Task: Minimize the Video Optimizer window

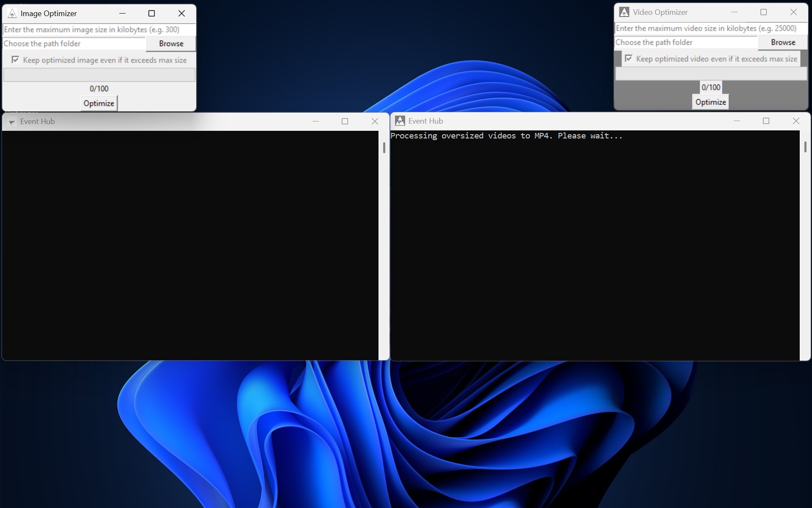Action: click(x=734, y=12)
